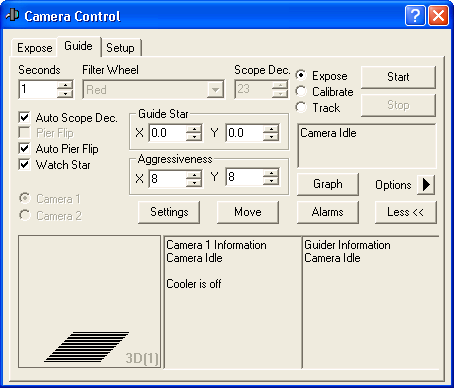Increase Guide Star Y value
Screen dimensions: 454x388
click(271, 129)
